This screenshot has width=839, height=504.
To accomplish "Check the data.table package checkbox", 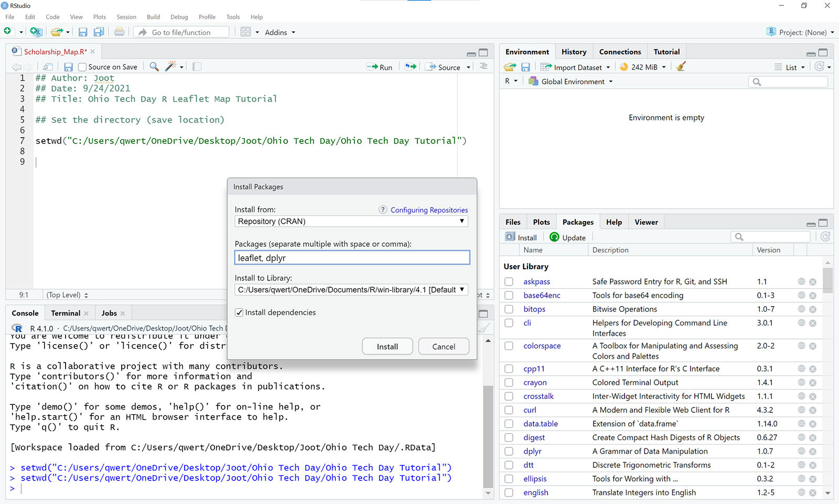I will [x=509, y=424].
